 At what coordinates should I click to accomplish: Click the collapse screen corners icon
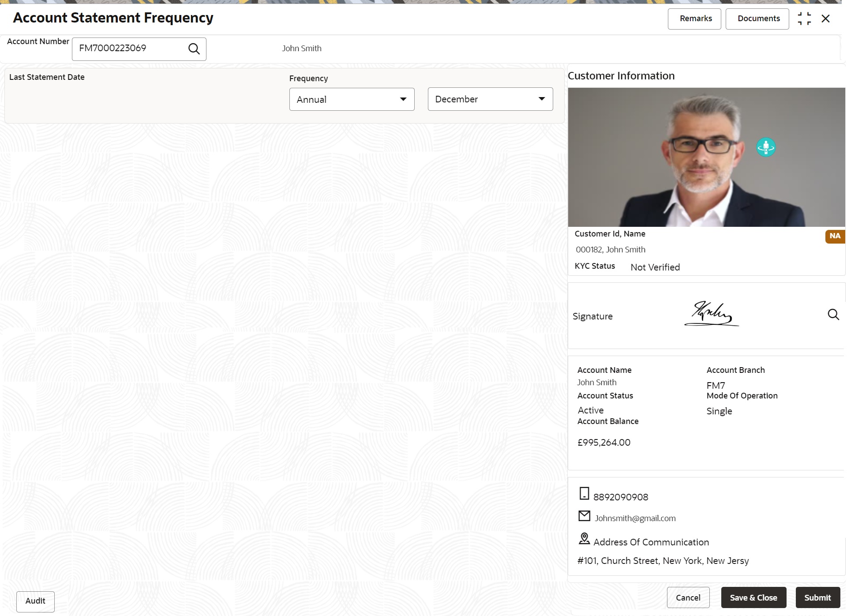point(804,19)
